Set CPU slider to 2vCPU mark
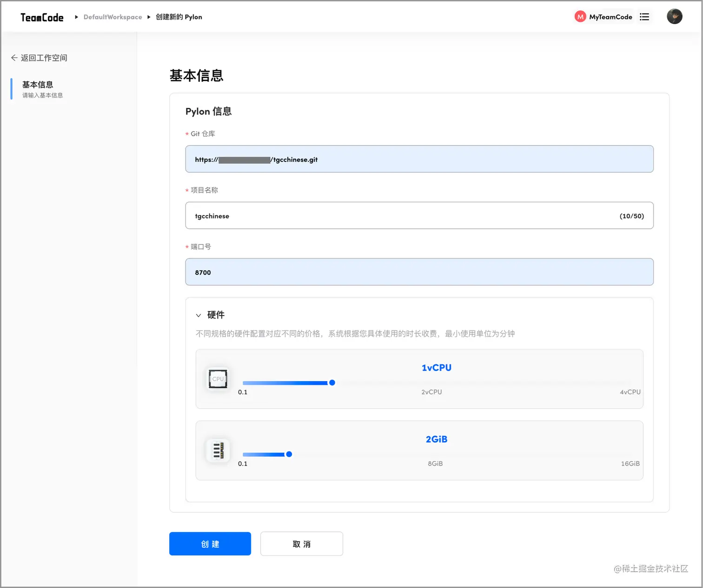Image resolution: width=703 pixels, height=588 pixels. click(x=431, y=392)
